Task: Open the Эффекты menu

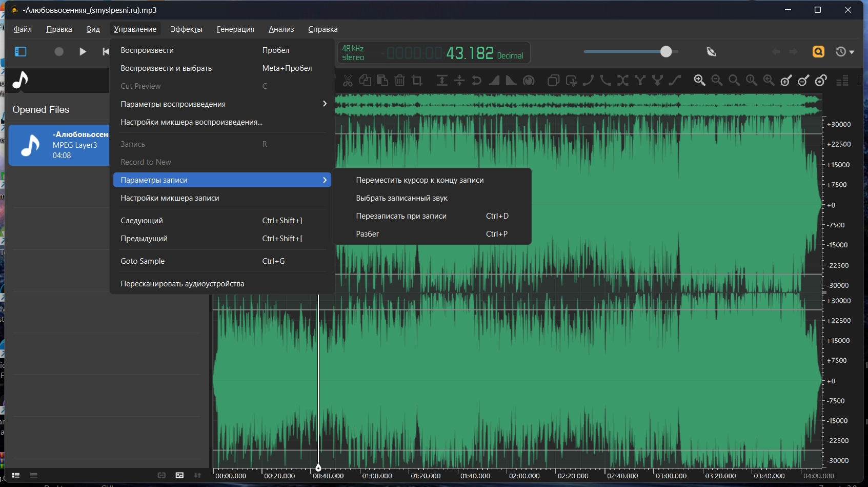Action: [x=186, y=29]
